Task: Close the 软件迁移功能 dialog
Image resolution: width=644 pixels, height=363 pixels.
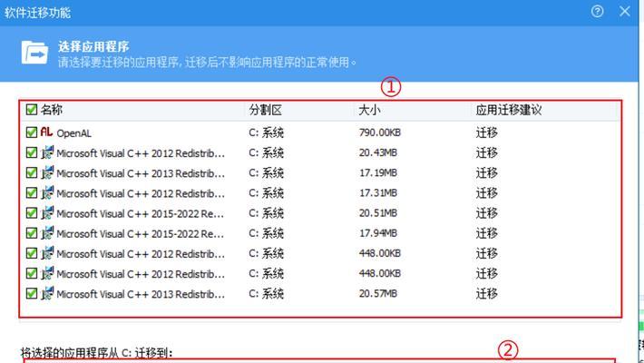Action: click(x=625, y=11)
